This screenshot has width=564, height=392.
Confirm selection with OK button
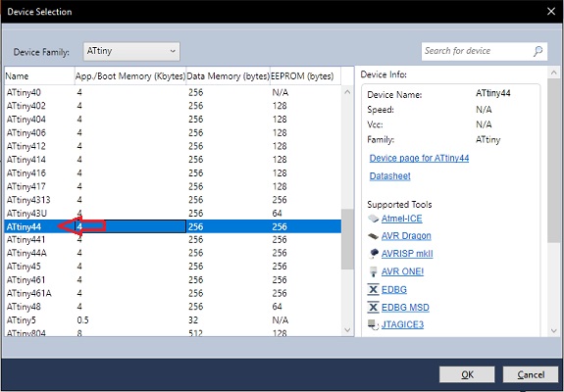point(467,374)
